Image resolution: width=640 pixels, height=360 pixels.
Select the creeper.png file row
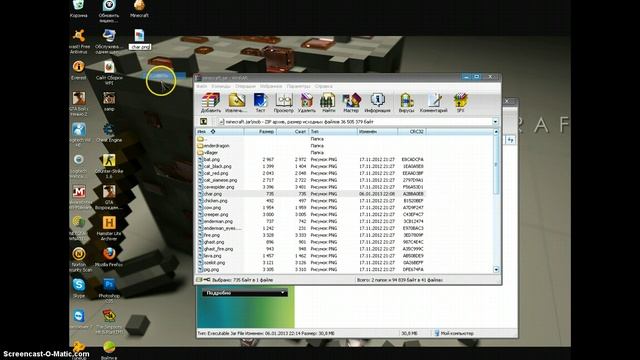(310, 214)
